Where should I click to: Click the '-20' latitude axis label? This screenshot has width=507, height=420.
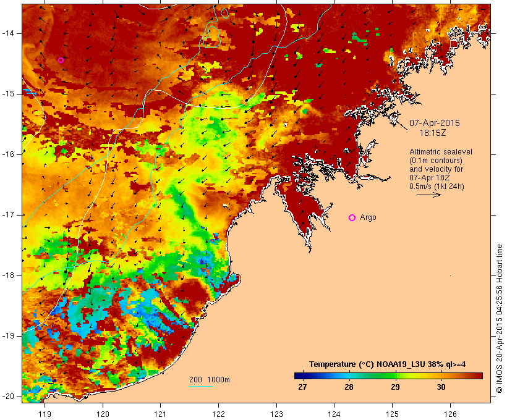coord(7,397)
